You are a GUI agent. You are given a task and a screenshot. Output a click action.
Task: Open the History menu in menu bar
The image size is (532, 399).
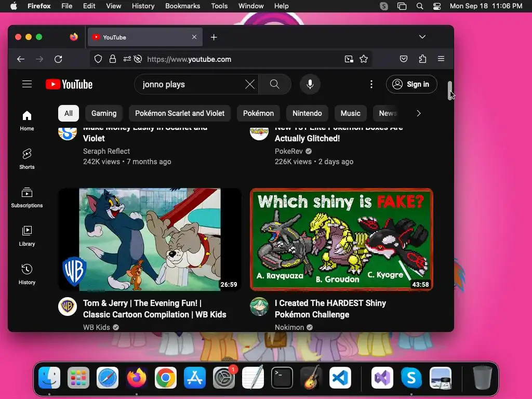coord(143,6)
